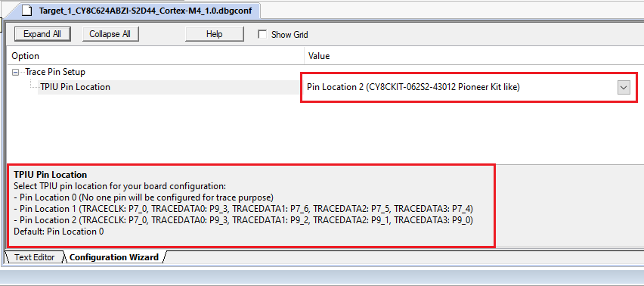Click the Expand All button
The height and width of the screenshot is (286, 644).
click(x=42, y=34)
